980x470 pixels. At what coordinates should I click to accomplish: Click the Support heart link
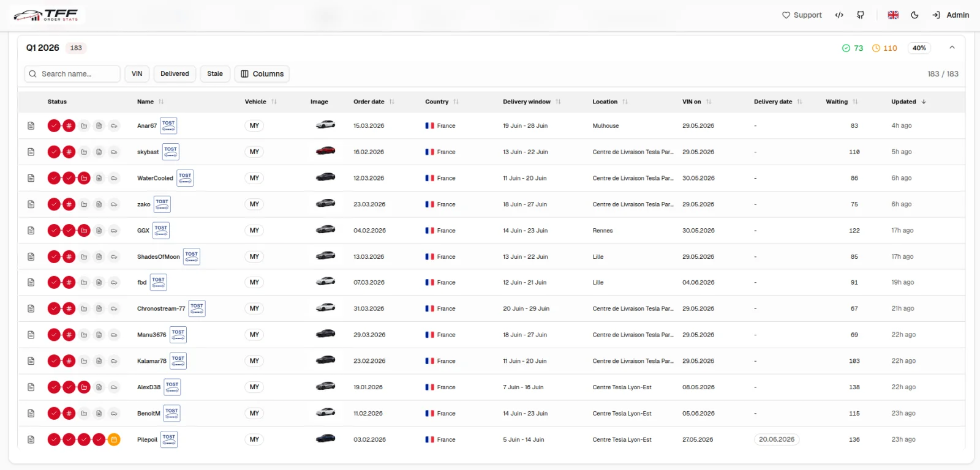point(802,15)
